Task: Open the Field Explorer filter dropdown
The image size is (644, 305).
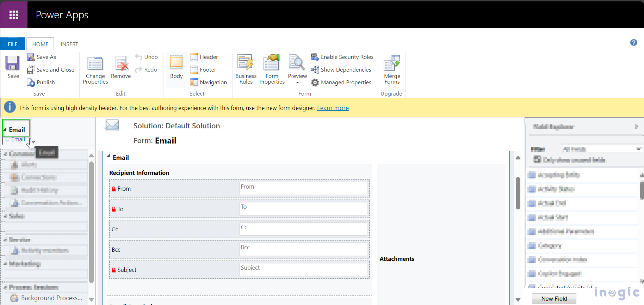Action: (638, 149)
